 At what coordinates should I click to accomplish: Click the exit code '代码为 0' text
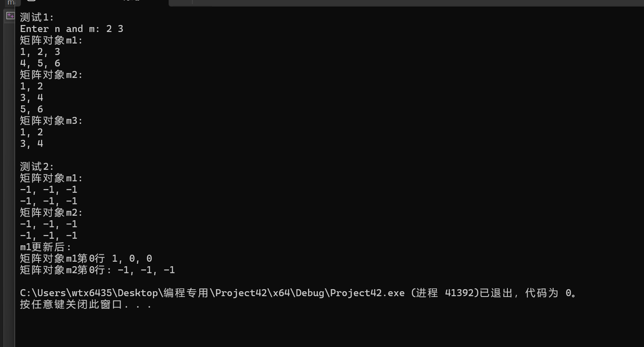(548, 293)
